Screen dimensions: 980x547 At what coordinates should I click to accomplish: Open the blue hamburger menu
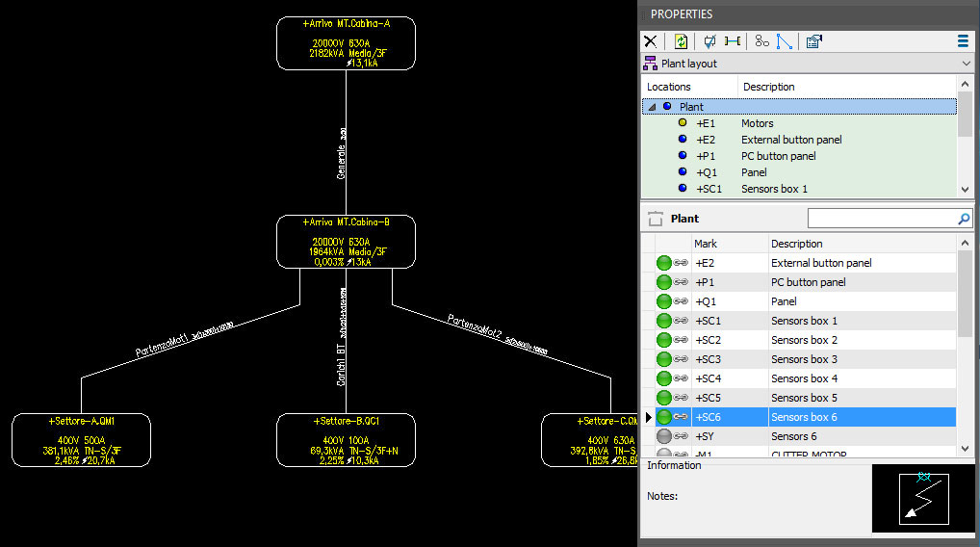pyautogui.click(x=963, y=41)
